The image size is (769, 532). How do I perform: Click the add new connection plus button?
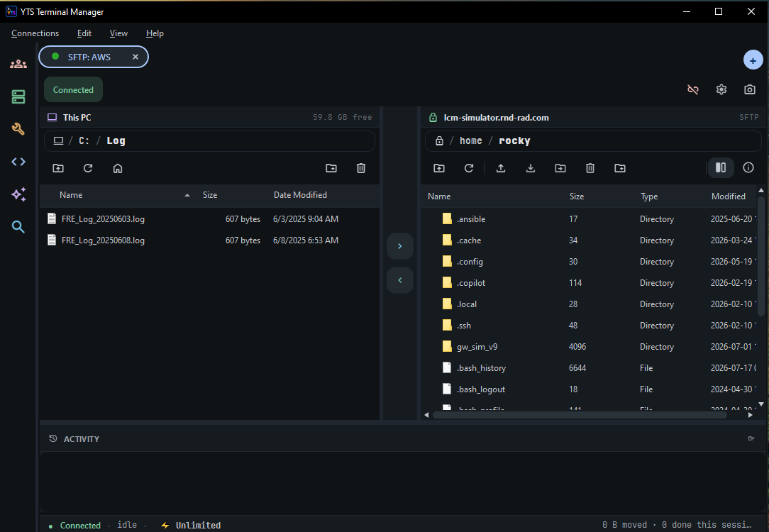(x=753, y=60)
